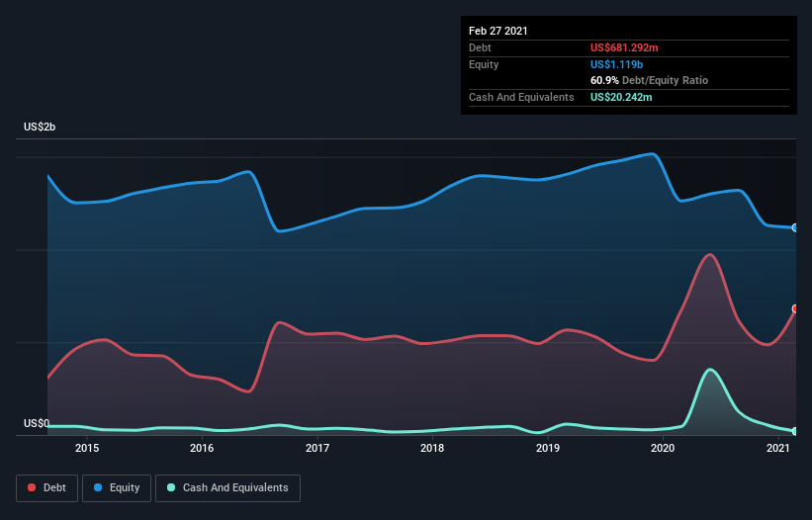Click the US$0 y-axis label
The image size is (812, 520).
click(x=37, y=423)
